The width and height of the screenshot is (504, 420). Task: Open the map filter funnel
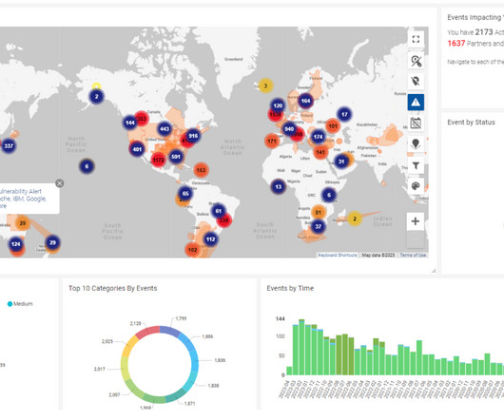click(416, 165)
